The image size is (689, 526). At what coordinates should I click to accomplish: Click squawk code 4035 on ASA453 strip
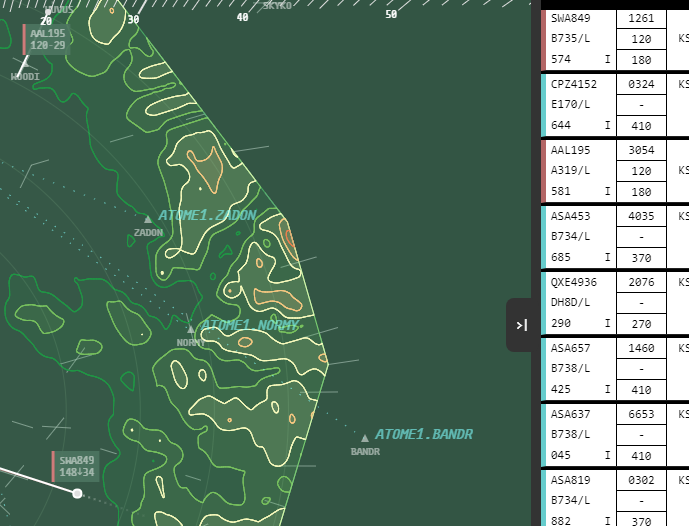pos(641,216)
